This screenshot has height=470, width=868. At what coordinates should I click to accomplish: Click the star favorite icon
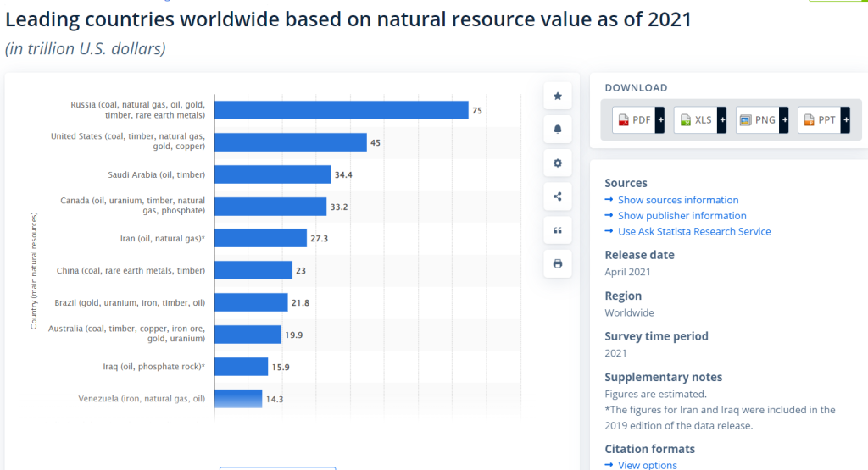[557, 97]
